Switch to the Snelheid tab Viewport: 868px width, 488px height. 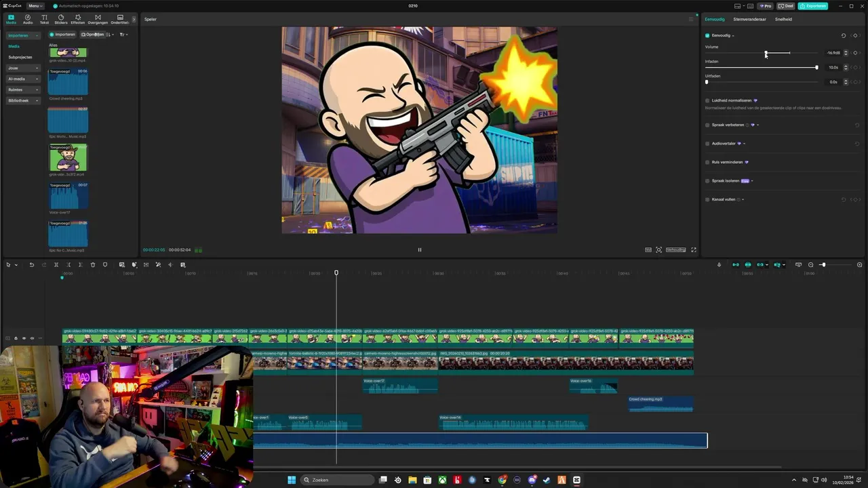click(783, 19)
